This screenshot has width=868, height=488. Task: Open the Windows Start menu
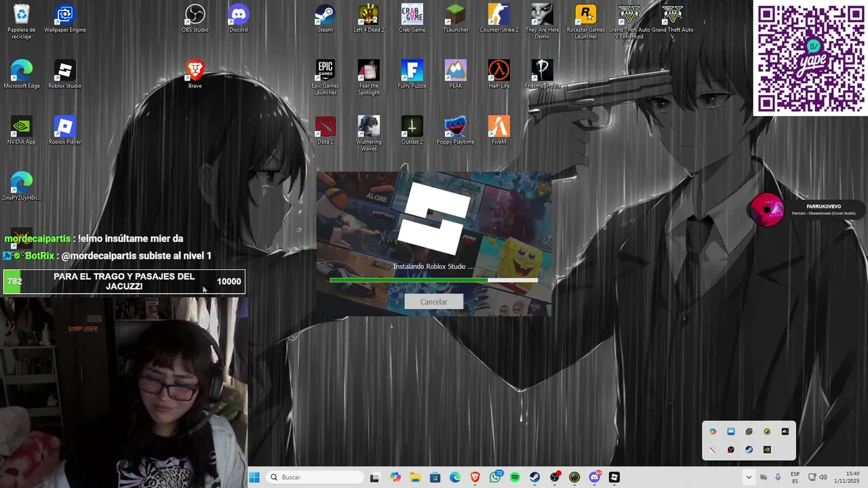pyautogui.click(x=254, y=477)
